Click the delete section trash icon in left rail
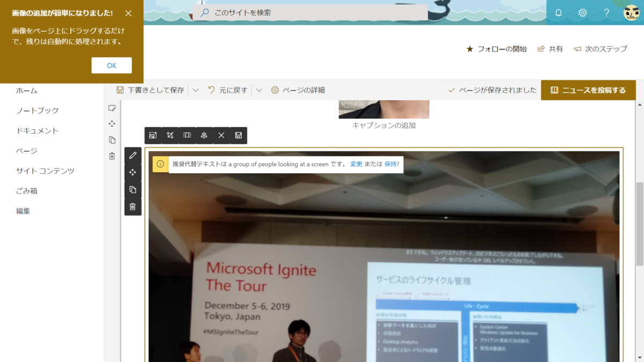Viewport: 644px width, 362px height. (x=112, y=156)
